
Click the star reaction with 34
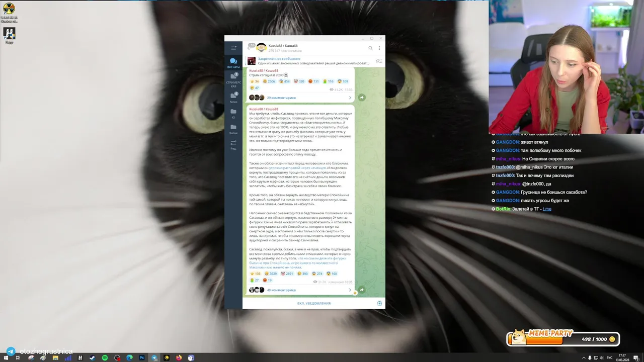click(x=255, y=81)
